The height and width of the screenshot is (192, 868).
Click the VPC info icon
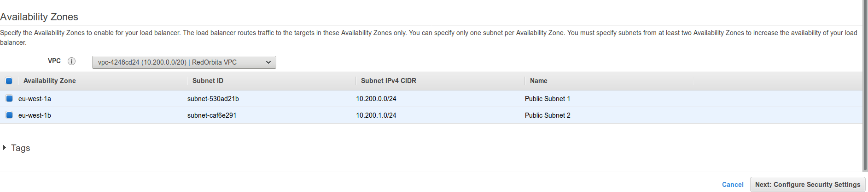pyautogui.click(x=71, y=61)
